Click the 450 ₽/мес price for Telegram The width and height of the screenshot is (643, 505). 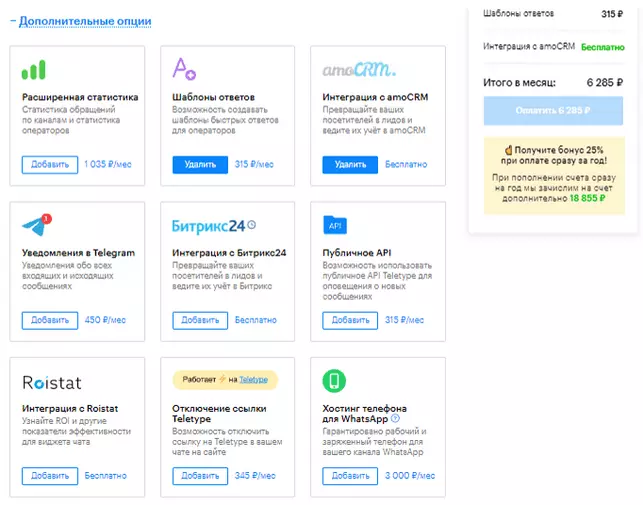[105, 320]
